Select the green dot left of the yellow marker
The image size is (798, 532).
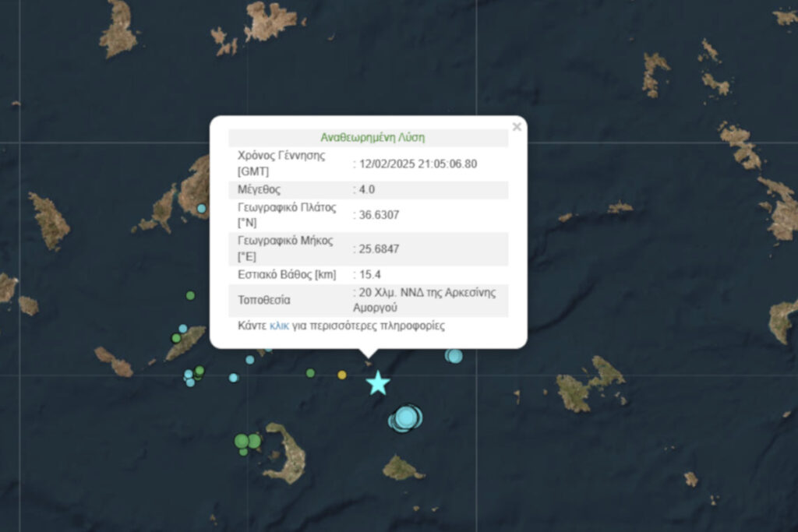pyautogui.click(x=310, y=373)
